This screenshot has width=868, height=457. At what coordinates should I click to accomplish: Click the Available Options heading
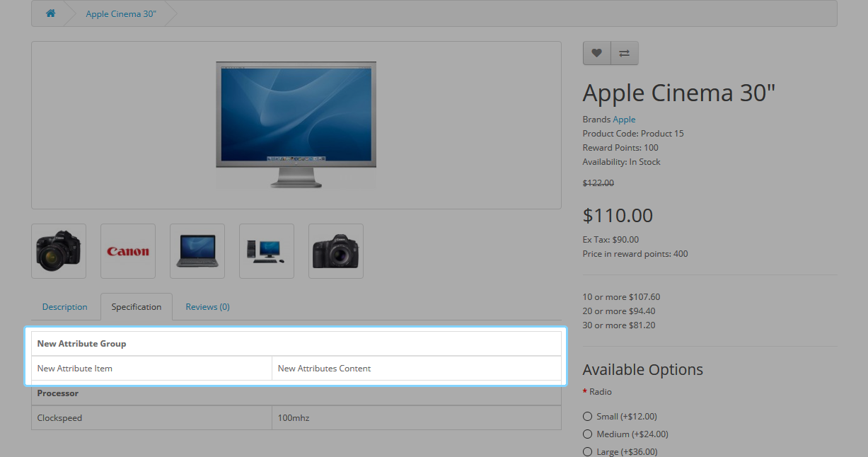(643, 370)
